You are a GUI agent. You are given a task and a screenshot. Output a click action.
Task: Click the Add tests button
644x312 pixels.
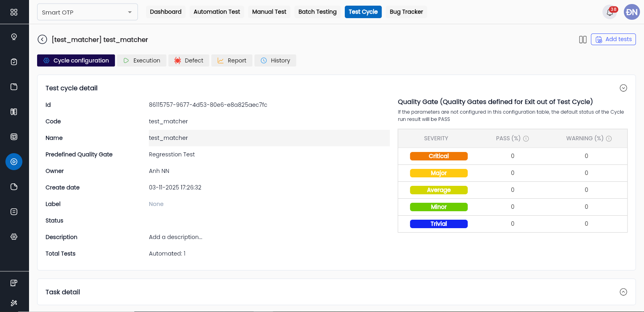pyautogui.click(x=613, y=40)
